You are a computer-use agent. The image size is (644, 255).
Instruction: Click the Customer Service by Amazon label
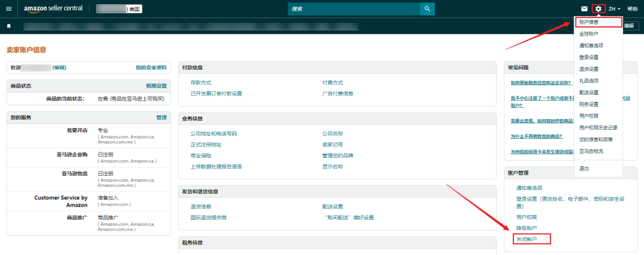[x=61, y=201]
